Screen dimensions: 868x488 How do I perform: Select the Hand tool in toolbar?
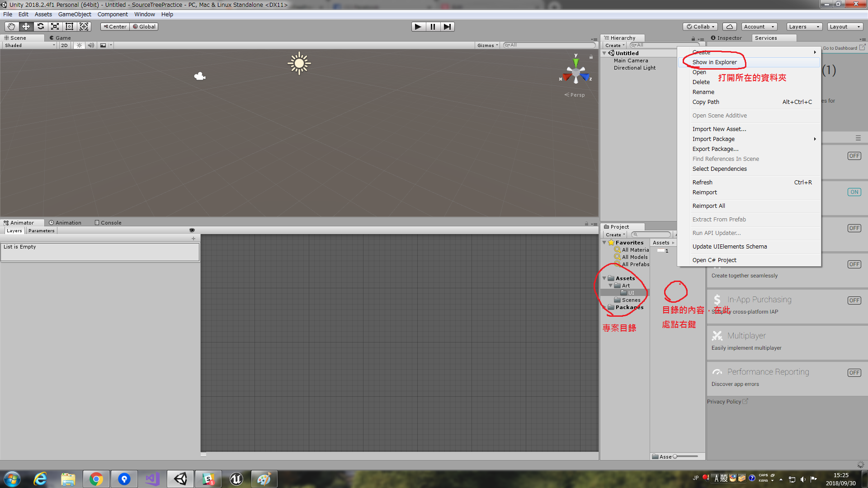(x=11, y=27)
